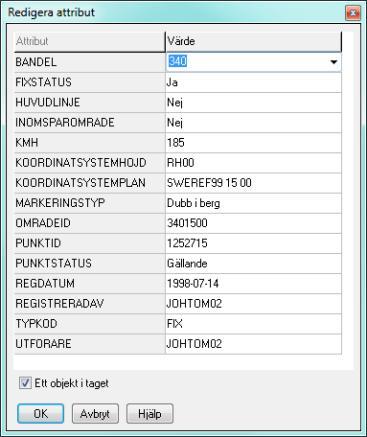Select the OMRADEID value 3401500
Viewport: 367px width, 437px height.
[253, 223]
